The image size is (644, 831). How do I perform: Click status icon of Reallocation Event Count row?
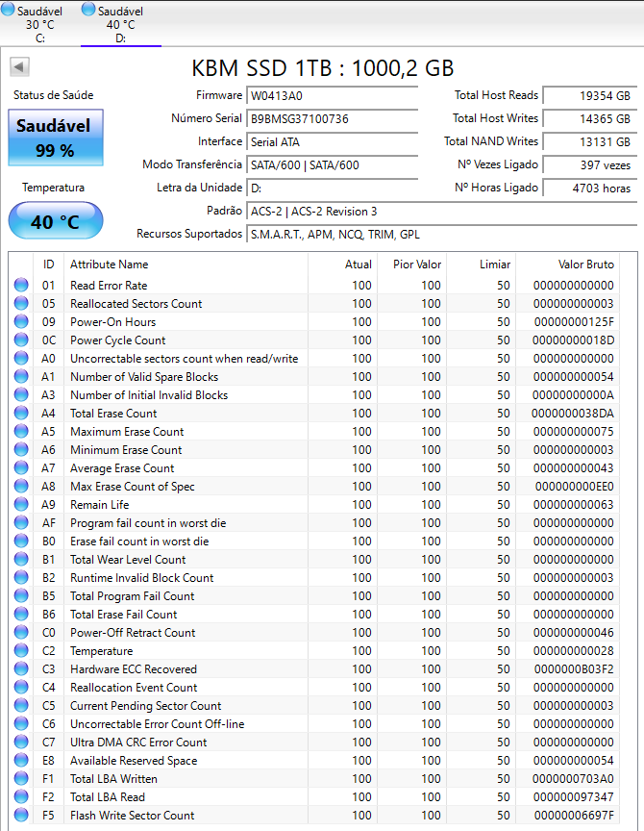pyautogui.click(x=21, y=688)
